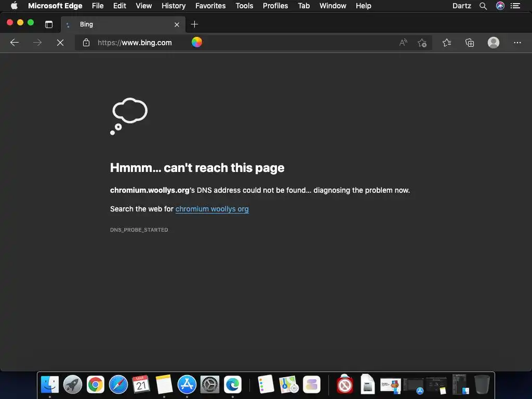Click Microsoft Edge icon in the Dock
Viewport: 532px width, 399px height.
point(232,385)
